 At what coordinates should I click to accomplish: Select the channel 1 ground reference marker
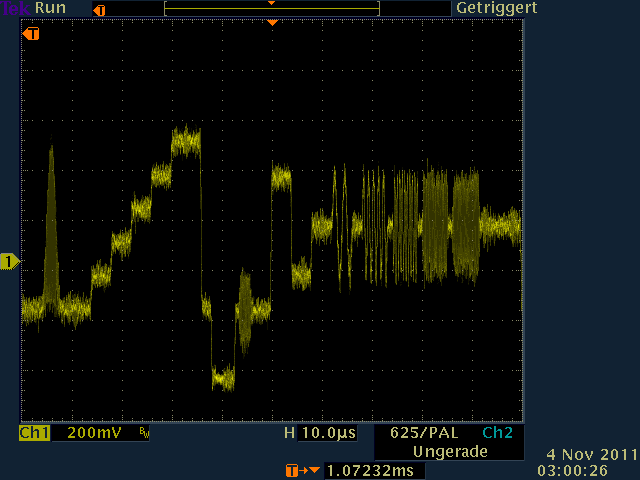(x=9, y=262)
